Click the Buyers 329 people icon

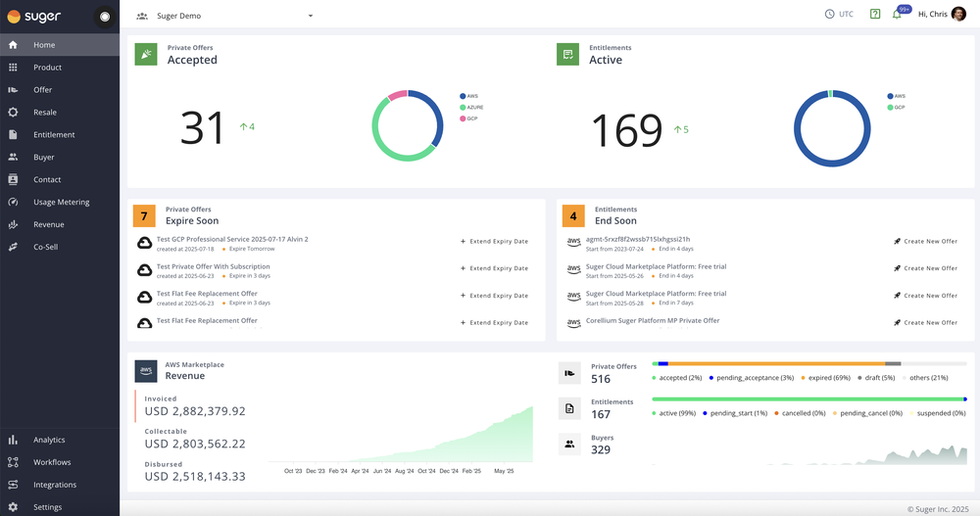(569, 445)
